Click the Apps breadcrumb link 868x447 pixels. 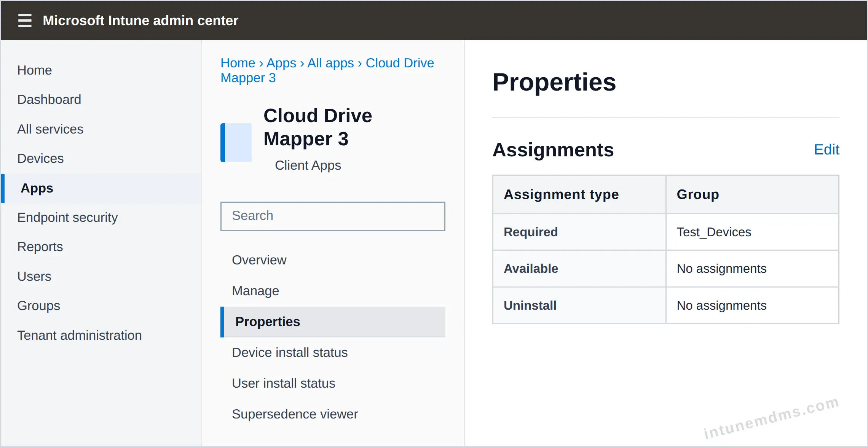[x=281, y=63]
